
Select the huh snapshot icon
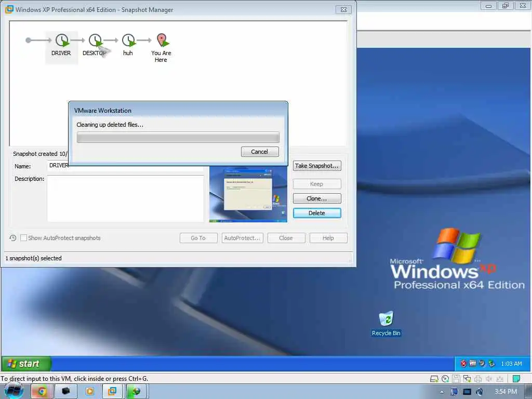tap(129, 41)
